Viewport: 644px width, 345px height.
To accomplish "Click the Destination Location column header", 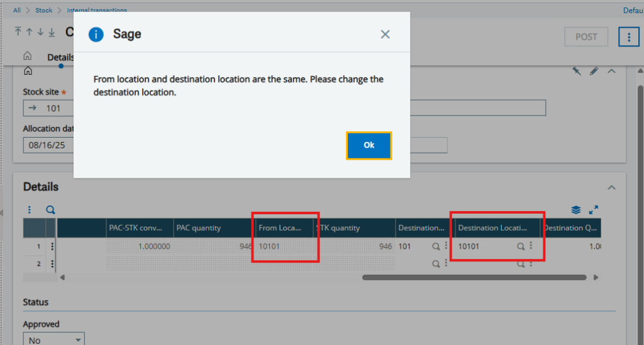I will 497,227.
